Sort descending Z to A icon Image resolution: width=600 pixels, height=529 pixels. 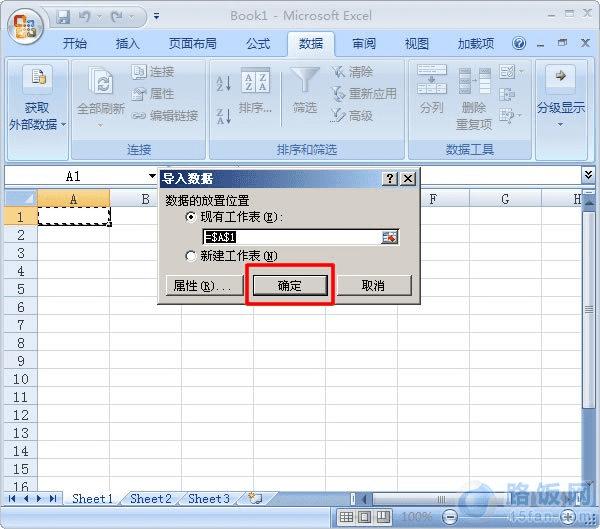coord(224,116)
